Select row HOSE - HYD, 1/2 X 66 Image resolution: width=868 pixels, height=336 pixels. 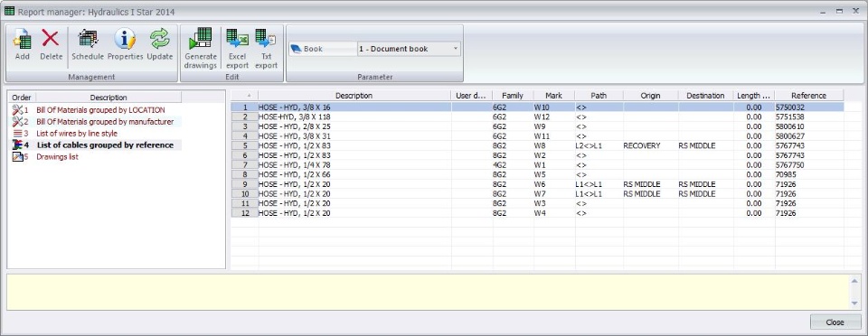[537, 174]
